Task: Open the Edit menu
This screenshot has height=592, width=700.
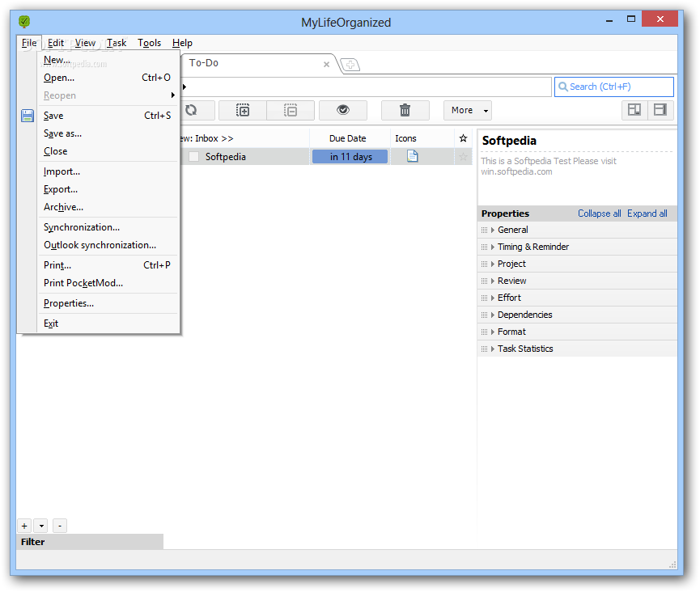Action: coord(56,43)
